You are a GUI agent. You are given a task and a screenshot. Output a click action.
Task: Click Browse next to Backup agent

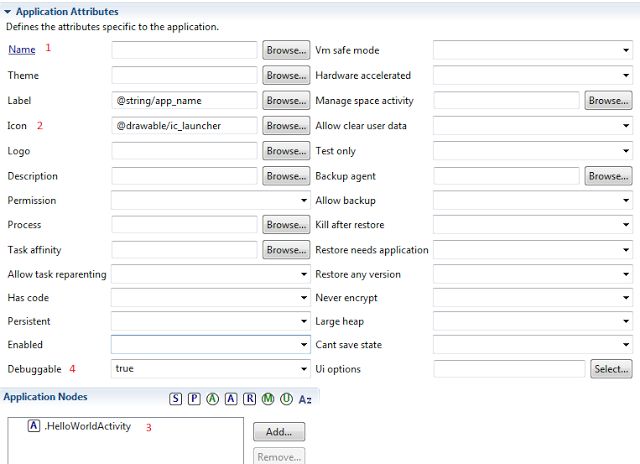tap(608, 176)
